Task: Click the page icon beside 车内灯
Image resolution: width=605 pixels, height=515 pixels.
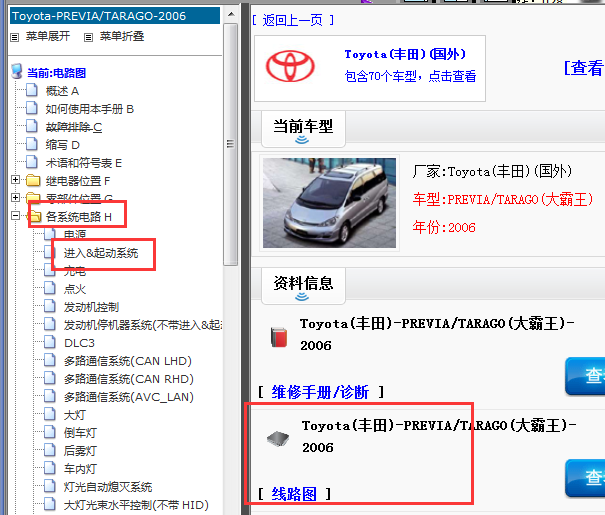Action: [x=49, y=468]
